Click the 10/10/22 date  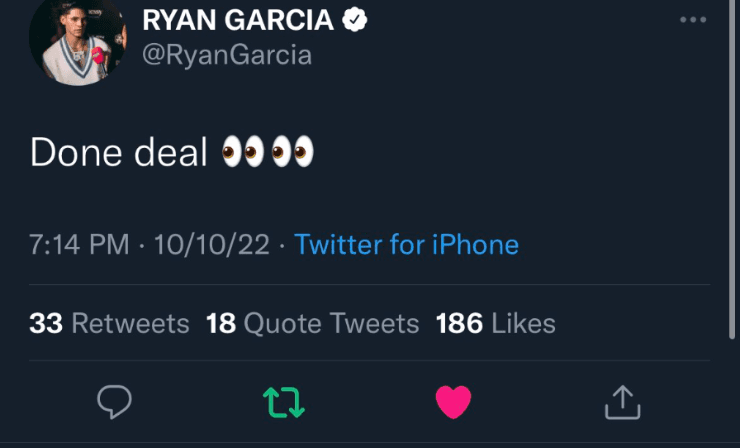pos(209,244)
